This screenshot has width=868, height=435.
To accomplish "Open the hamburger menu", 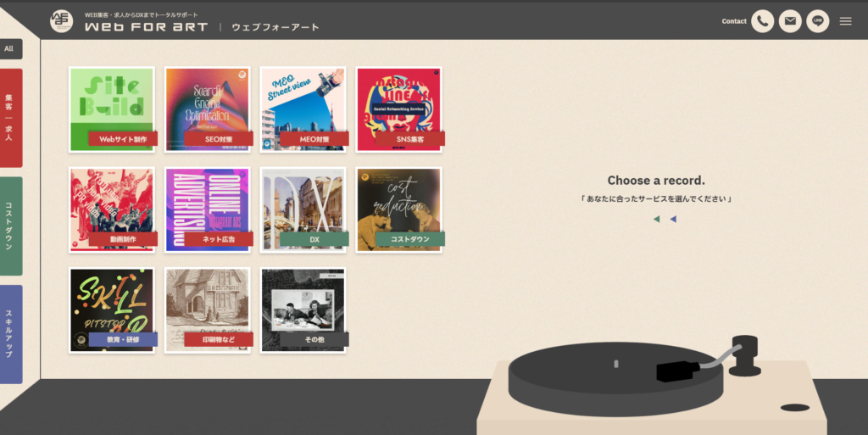I will click(845, 21).
